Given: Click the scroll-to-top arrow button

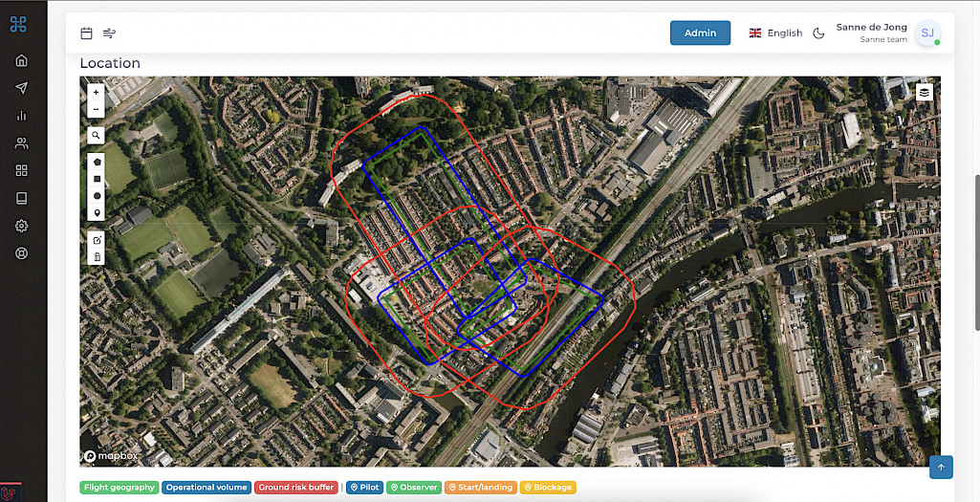Looking at the screenshot, I should coord(941,467).
